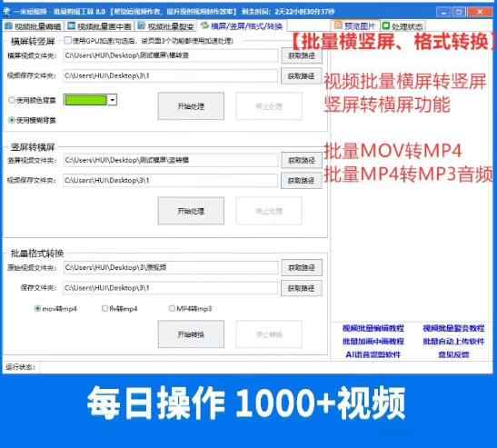This screenshot has width=497, height=448.
Task: Open the 视频批量编辑教程 link
Action: (373, 328)
